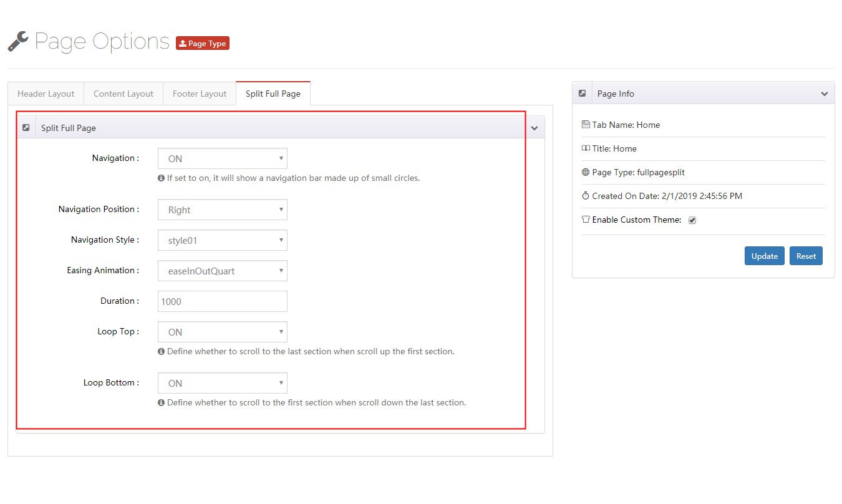
Task: Click the Tab Name icon
Action: pyautogui.click(x=586, y=125)
